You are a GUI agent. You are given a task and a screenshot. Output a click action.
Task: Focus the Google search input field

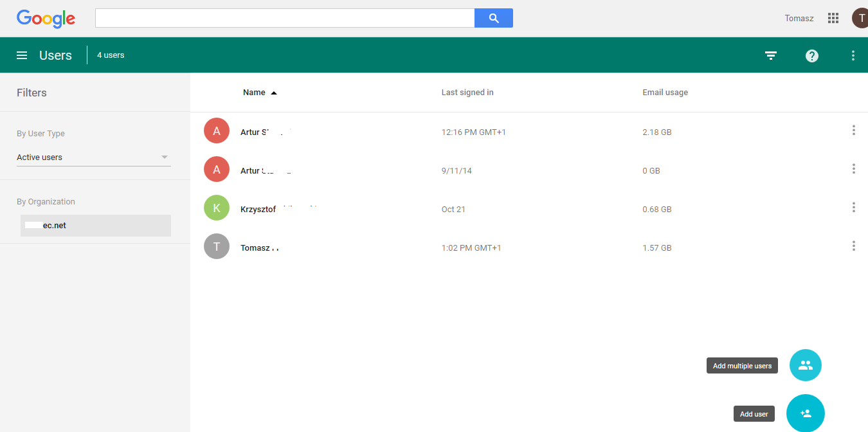point(285,18)
